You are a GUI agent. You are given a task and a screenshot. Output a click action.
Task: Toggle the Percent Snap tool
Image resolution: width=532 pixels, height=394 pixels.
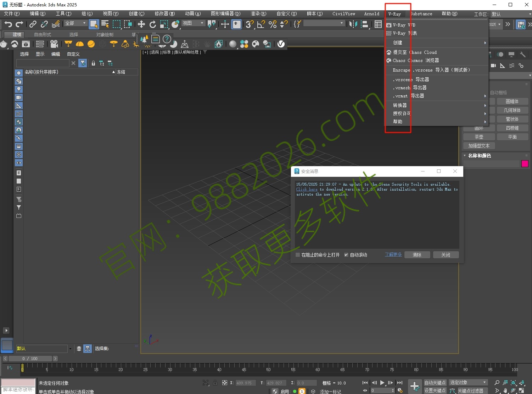click(273, 24)
